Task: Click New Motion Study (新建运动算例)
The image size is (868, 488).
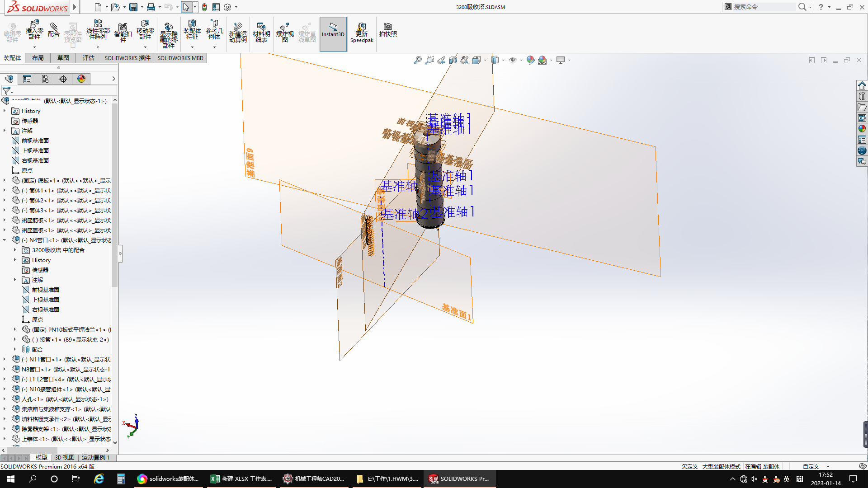Action: pos(238,32)
